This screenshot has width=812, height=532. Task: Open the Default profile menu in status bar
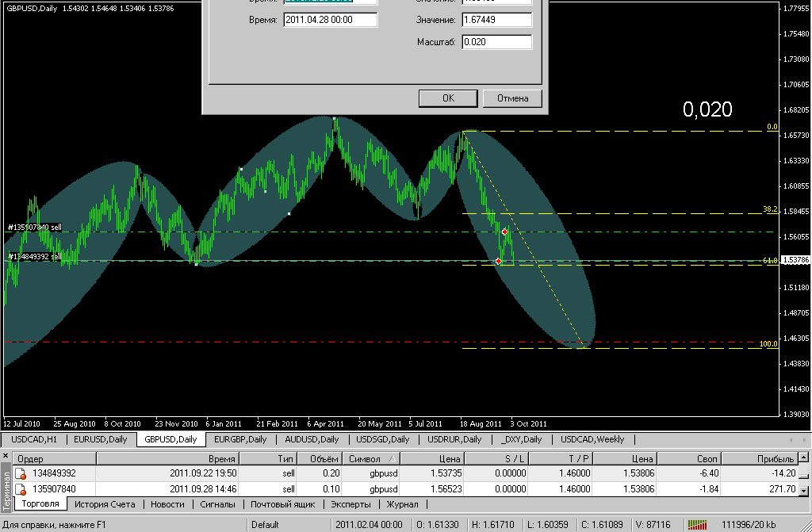coord(266,524)
